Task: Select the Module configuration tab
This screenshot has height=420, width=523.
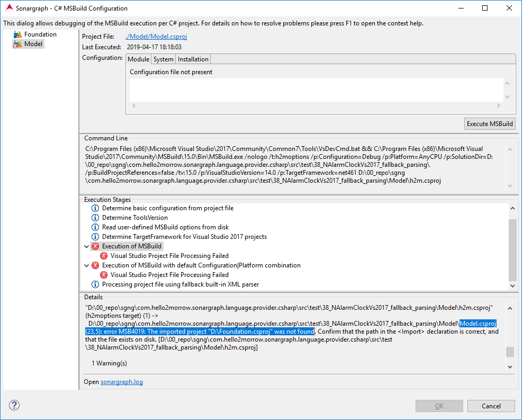Action: [138, 59]
